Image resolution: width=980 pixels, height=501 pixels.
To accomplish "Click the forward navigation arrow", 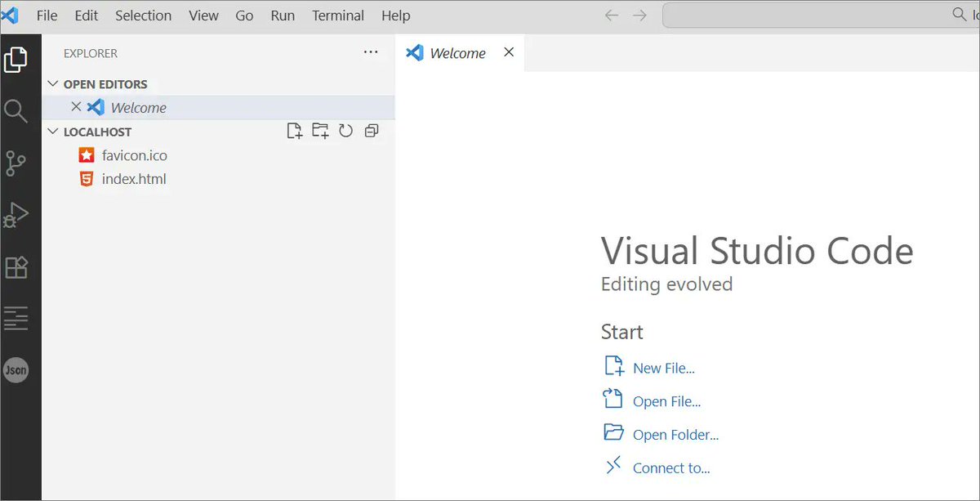I will pos(638,15).
